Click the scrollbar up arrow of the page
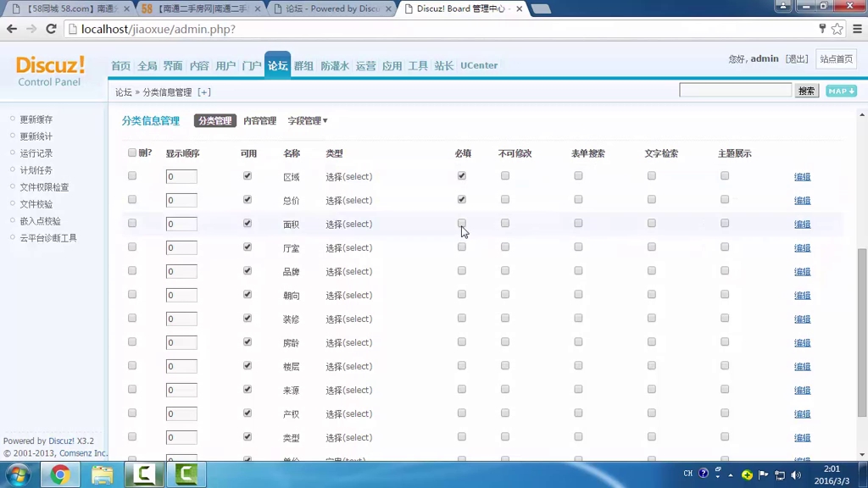Viewport: 868px width, 488px height. [x=862, y=114]
